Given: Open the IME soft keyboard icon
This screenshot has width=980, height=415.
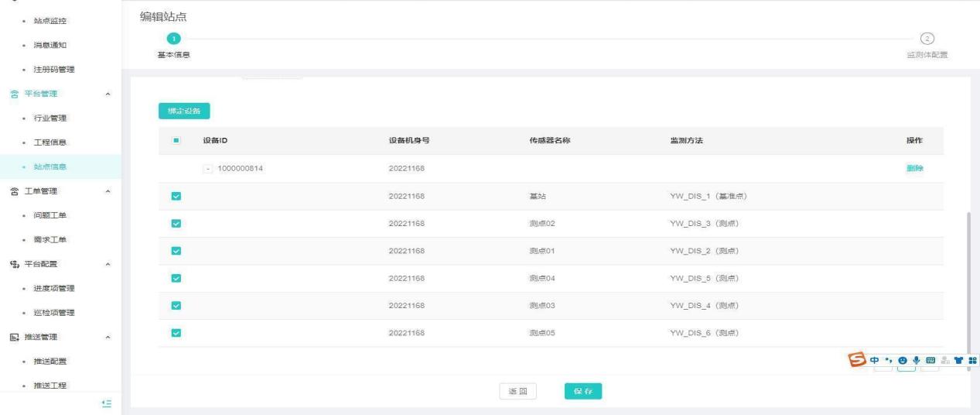Looking at the screenshot, I should coord(930,359).
